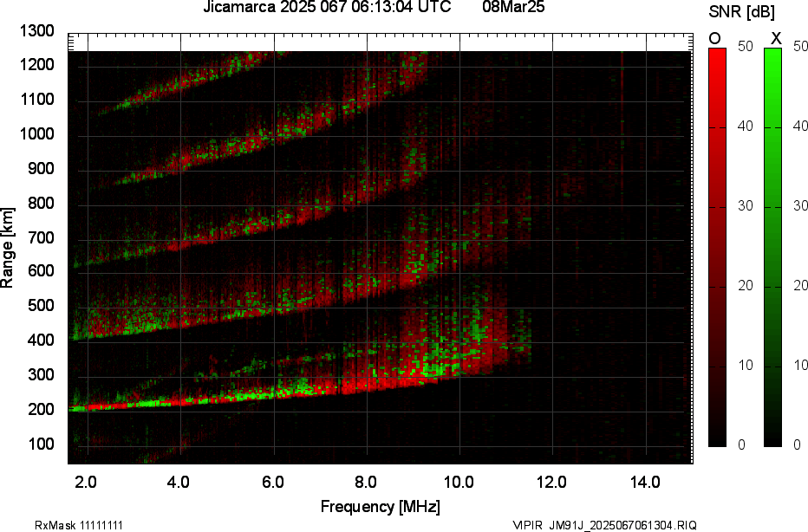Screen dimensions: 808x532
Task: Click the 8.0 frequency tick label
Action: 365,483
